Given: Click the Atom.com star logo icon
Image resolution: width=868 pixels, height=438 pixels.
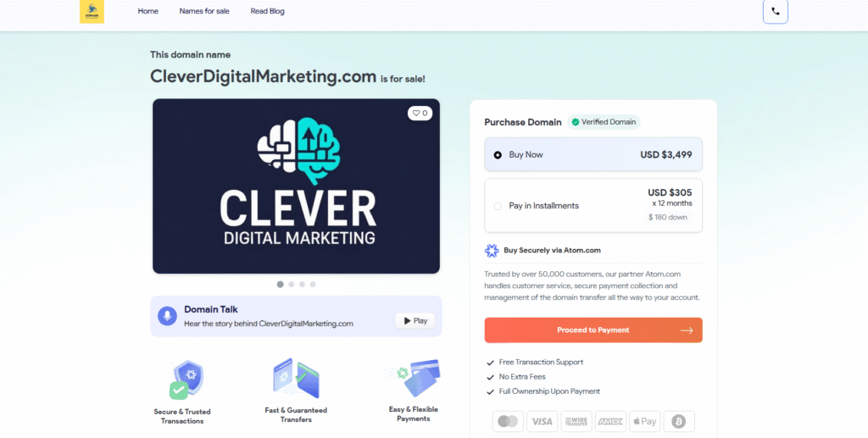Looking at the screenshot, I should coord(492,251).
